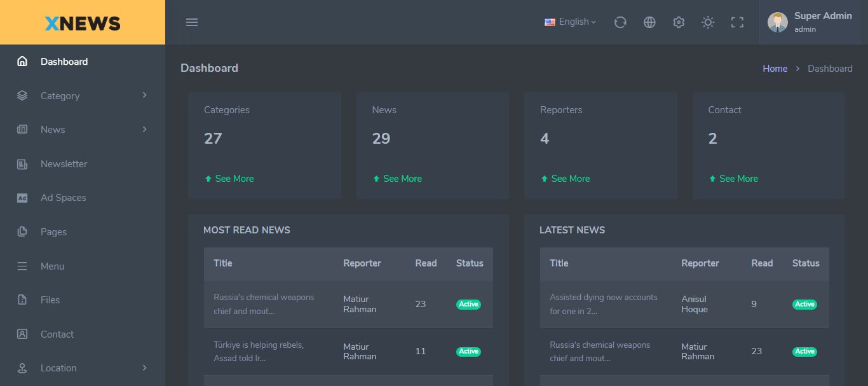The width and height of the screenshot is (868, 386).
Task: Expand the Category submenu chevron
Action: tap(144, 95)
